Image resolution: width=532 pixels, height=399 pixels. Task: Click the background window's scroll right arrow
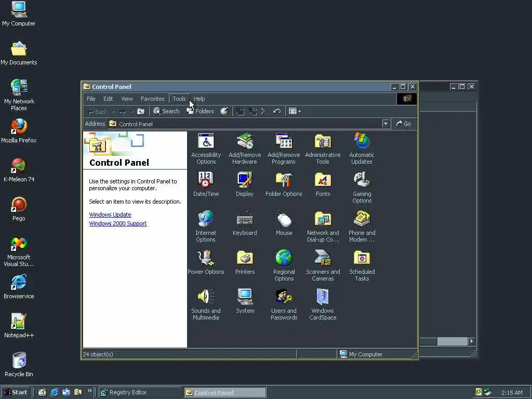[x=472, y=341]
